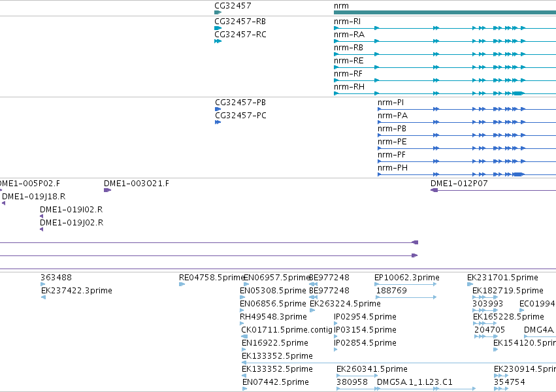Click the 363488 EST arrow glyph
Screen dimensions: 556x392
43,284
